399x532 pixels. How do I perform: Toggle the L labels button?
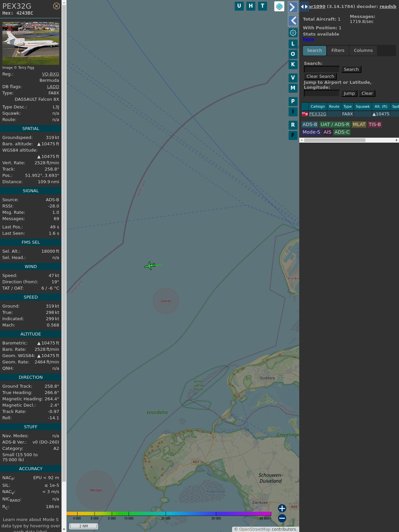coord(293,44)
